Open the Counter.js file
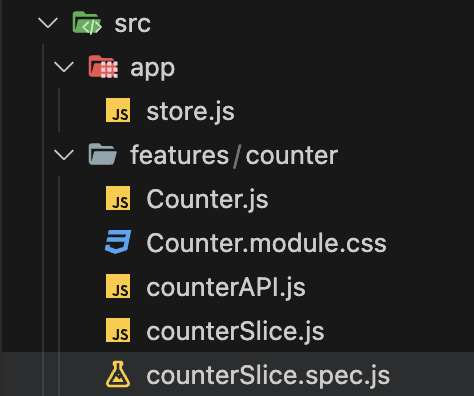 click(x=207, y=199)
